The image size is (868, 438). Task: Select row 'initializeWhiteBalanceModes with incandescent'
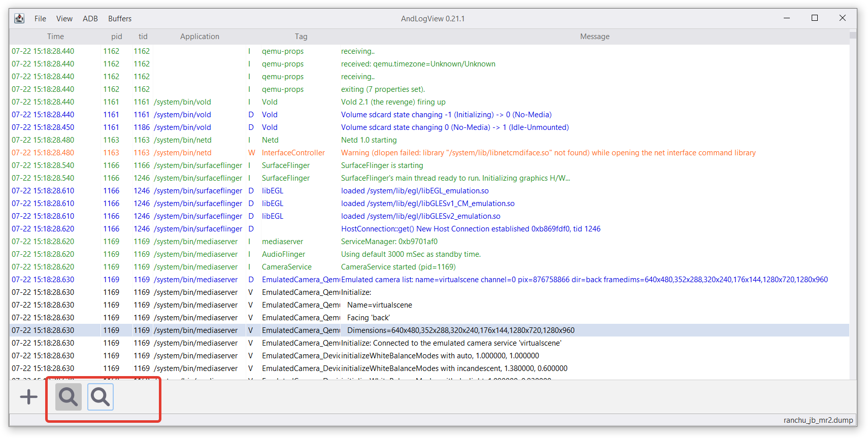point(429,368)
